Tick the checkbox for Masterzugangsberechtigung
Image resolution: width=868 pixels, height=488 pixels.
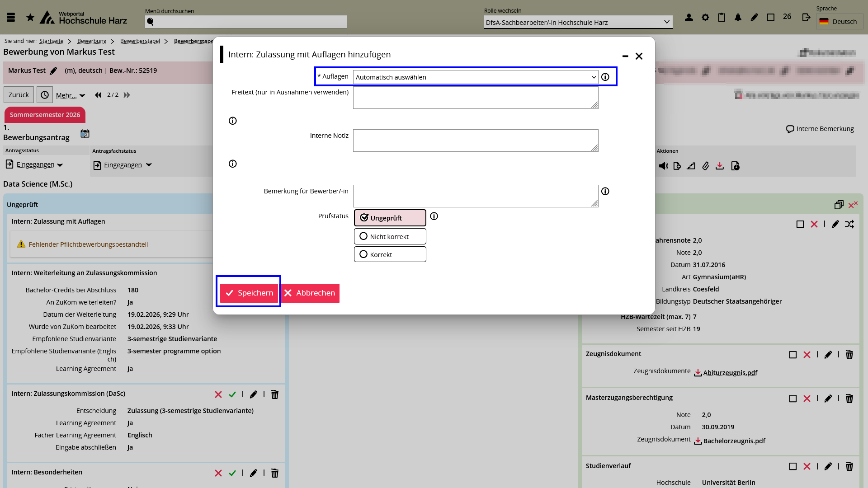pos(793,399)
